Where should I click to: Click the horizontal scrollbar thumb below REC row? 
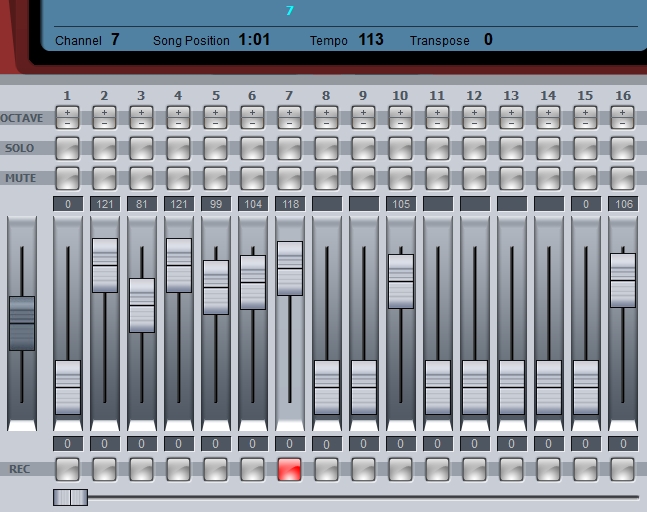point(70,497)
